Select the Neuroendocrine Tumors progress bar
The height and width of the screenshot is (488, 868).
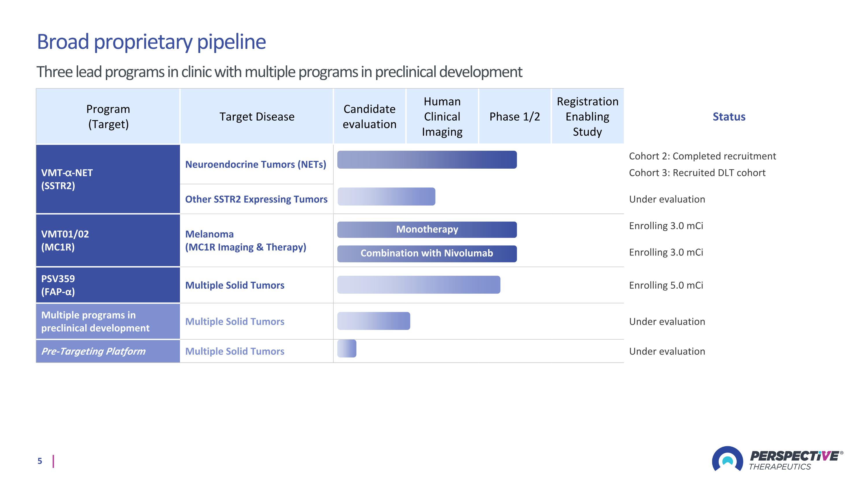point(426,160)
